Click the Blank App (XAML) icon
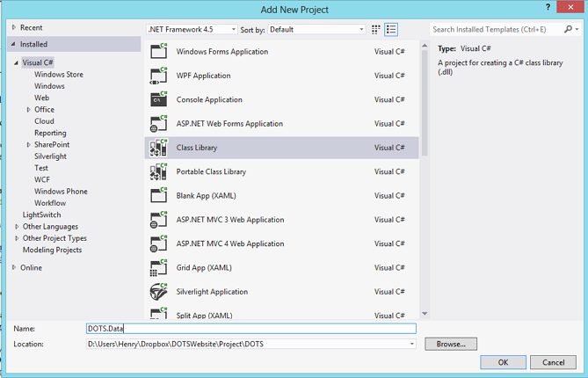 click(158, 195)
